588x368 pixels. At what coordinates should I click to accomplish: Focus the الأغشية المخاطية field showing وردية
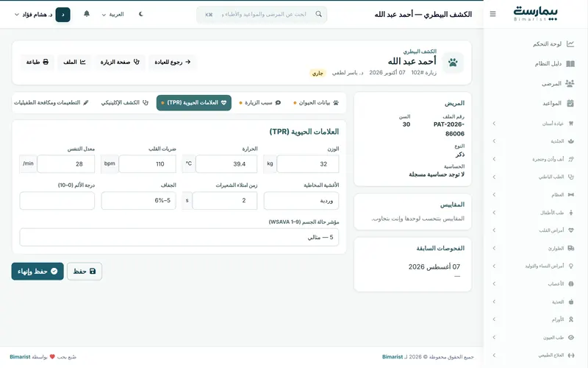(301, 200)
